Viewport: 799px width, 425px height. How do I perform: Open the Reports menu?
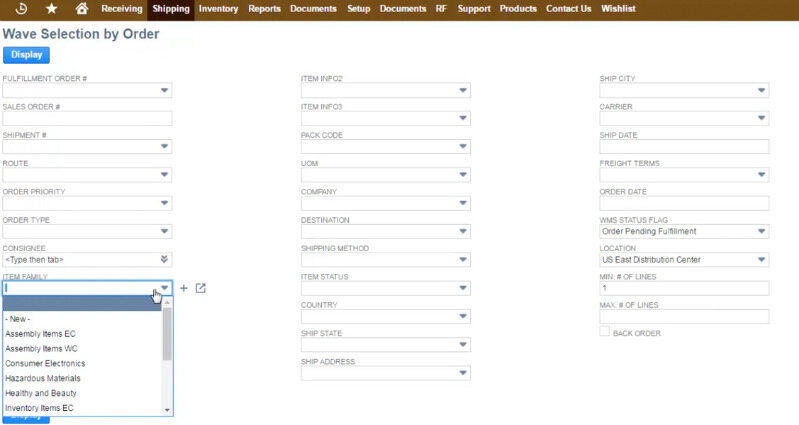pos(264,9)
